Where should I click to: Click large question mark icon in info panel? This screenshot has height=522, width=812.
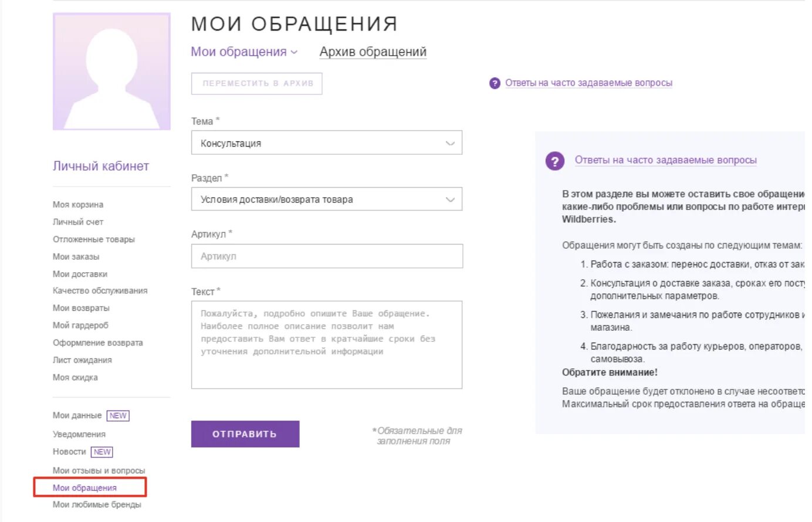coord(554,161)
